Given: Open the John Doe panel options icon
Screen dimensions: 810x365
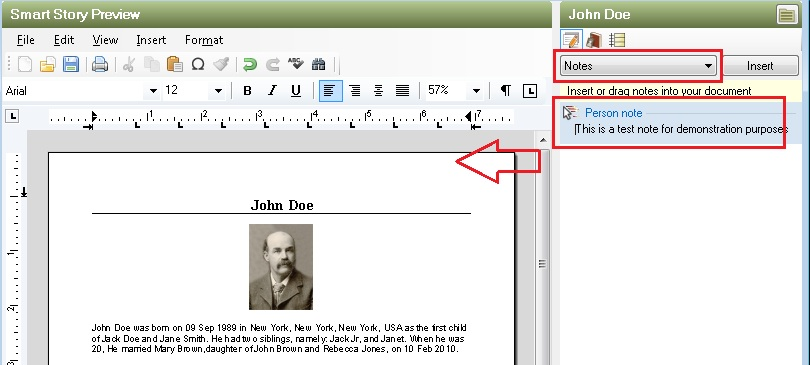Looking at the screenshot, I should click(787, 14).
